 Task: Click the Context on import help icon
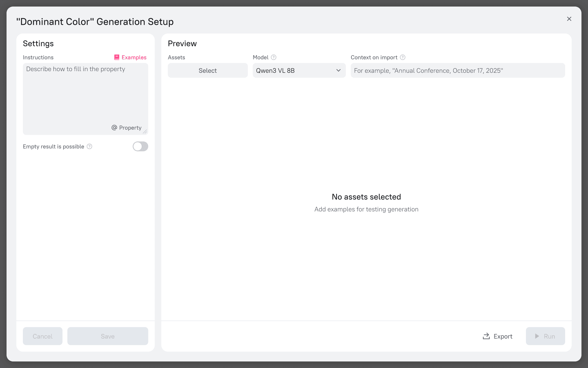[403, 57]
